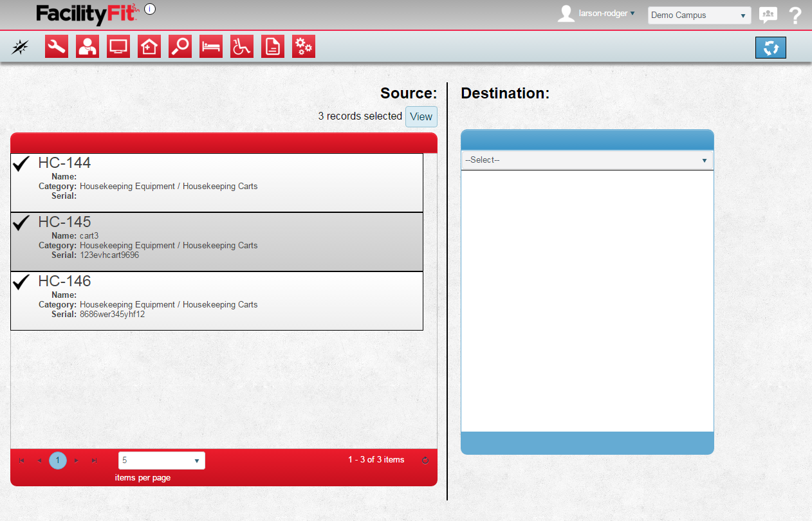The height and width of the screenshot is (521, 812).
Task: Open the Demo Campus dropdown
Action: coord(699,15)
